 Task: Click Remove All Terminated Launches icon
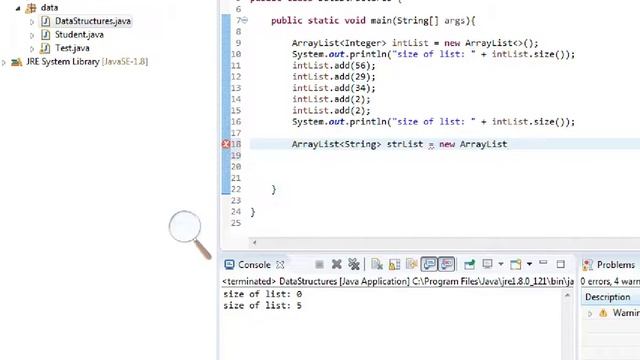(x=353, y=264)
